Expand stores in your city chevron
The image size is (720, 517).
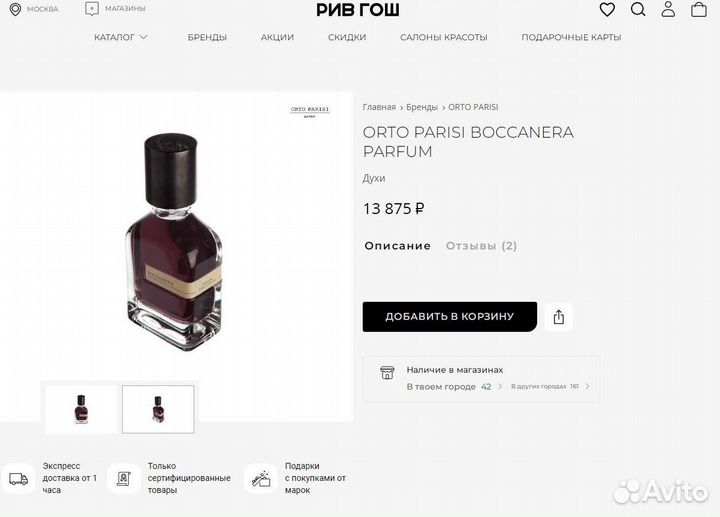[500, 387]
